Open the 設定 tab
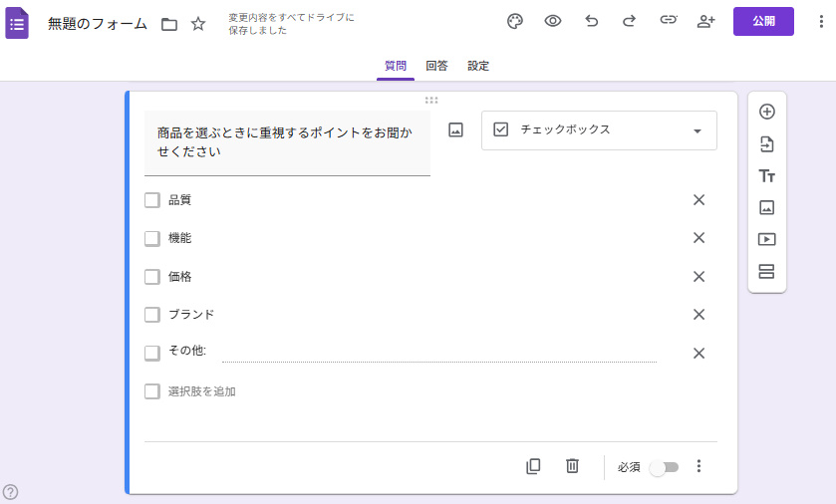This screenshot has height=504, width=836. tap(478, 66)
